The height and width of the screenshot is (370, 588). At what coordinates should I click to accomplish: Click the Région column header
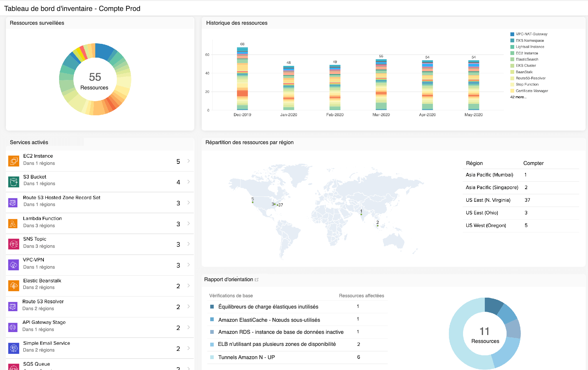coord(474,163)
